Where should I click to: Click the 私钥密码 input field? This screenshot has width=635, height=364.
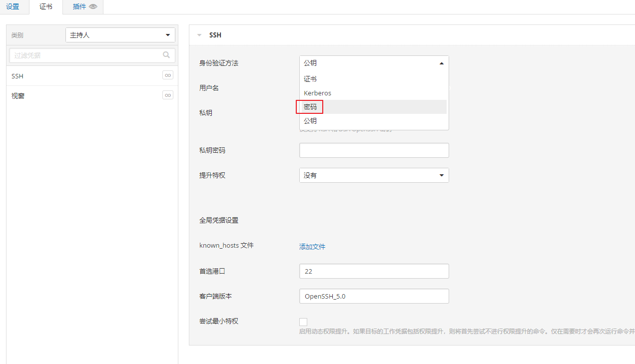point(374,150)
